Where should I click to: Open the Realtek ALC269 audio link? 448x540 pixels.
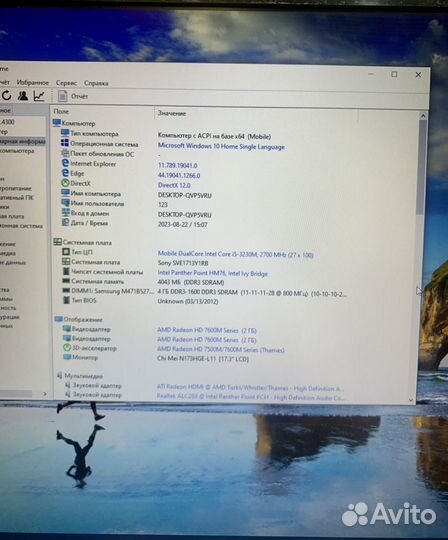coord(250,397)
